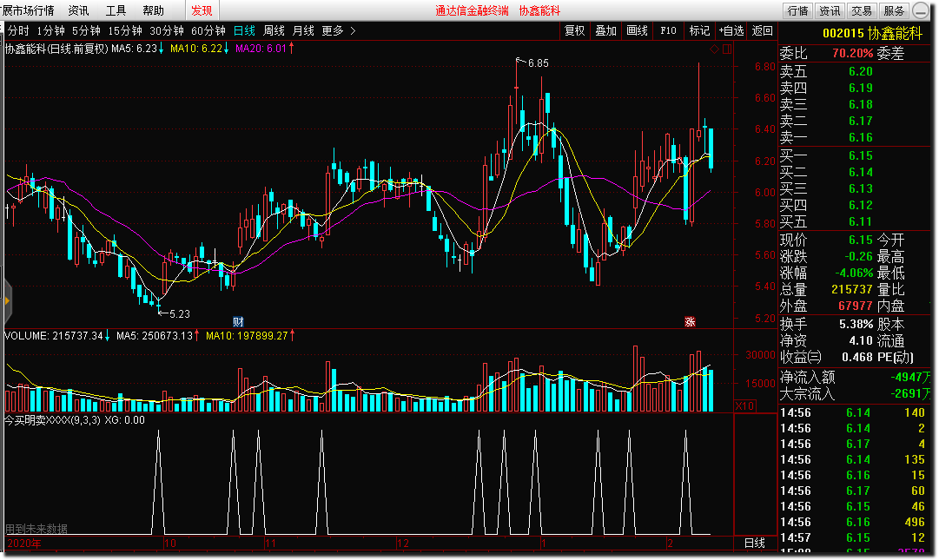The width and height of the screenshot is (939, 560).
Task: Click the 涨幅 -4.06% value
Action: click(854, 273)
